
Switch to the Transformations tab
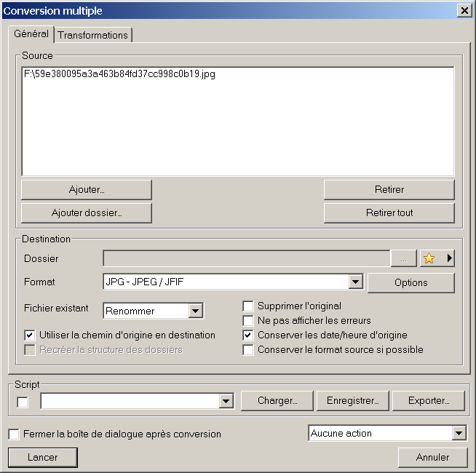[x=93, y=35]
